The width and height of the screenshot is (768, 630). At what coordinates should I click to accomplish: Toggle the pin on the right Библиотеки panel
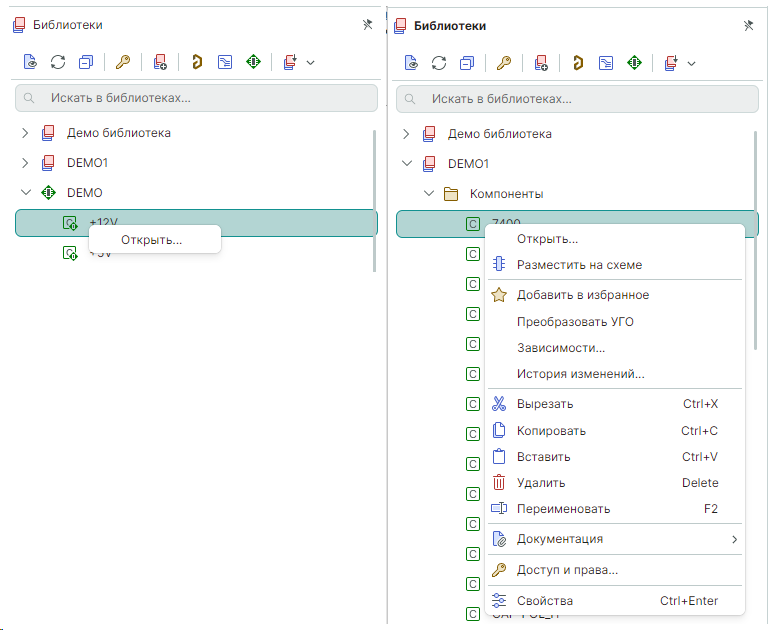pos(748,26)
